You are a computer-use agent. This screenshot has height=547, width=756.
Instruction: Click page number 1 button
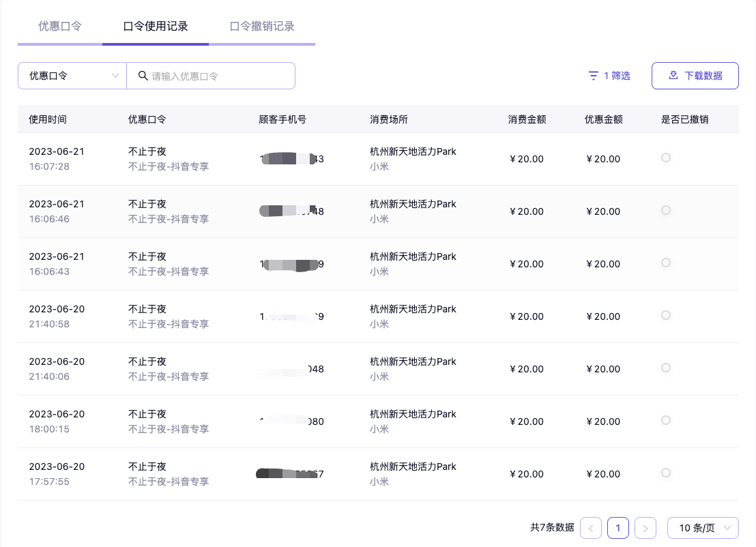pos(618,528)
